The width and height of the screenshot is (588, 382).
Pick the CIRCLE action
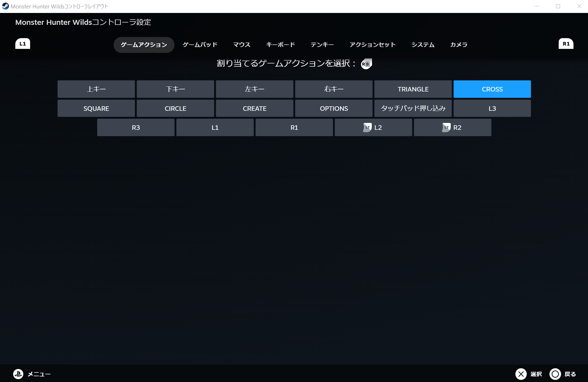(175, 108)
